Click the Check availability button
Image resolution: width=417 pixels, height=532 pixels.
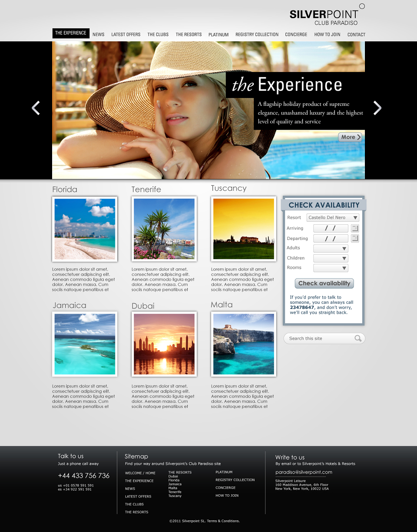[x=324, y=283]
